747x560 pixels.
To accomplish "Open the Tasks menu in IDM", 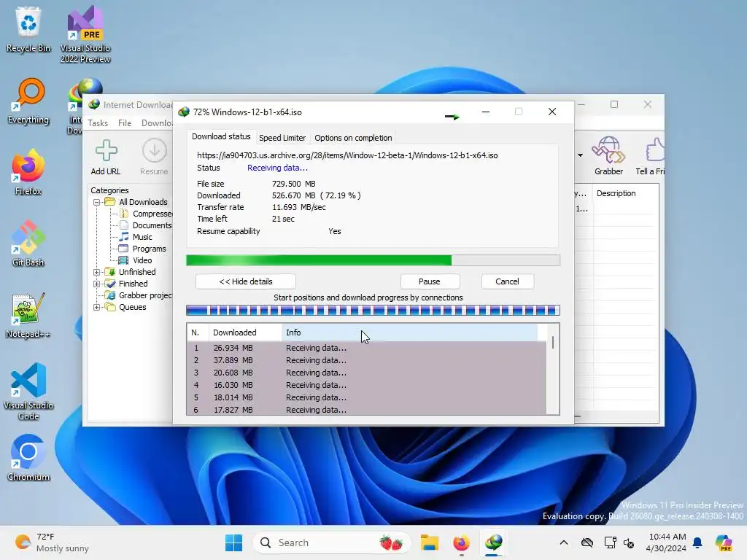I will (98, 122).
